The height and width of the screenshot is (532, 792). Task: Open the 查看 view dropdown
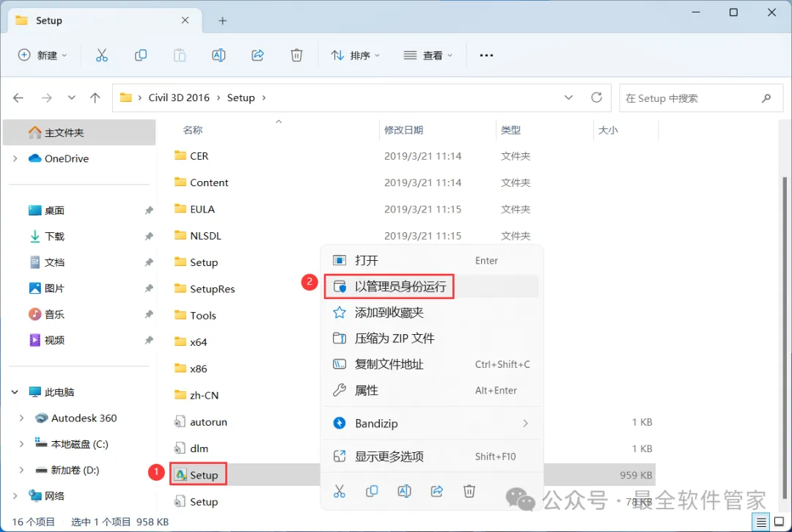tap(428, 55)
